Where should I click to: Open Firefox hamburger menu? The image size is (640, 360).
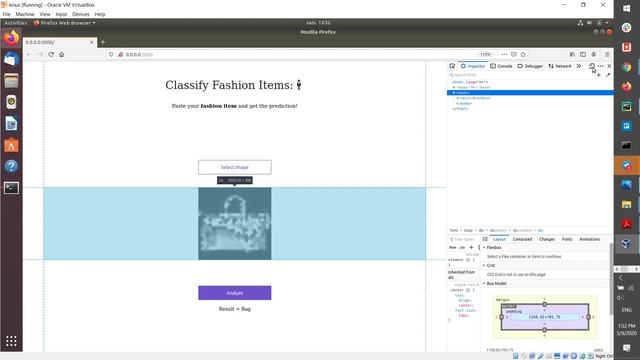607,54
